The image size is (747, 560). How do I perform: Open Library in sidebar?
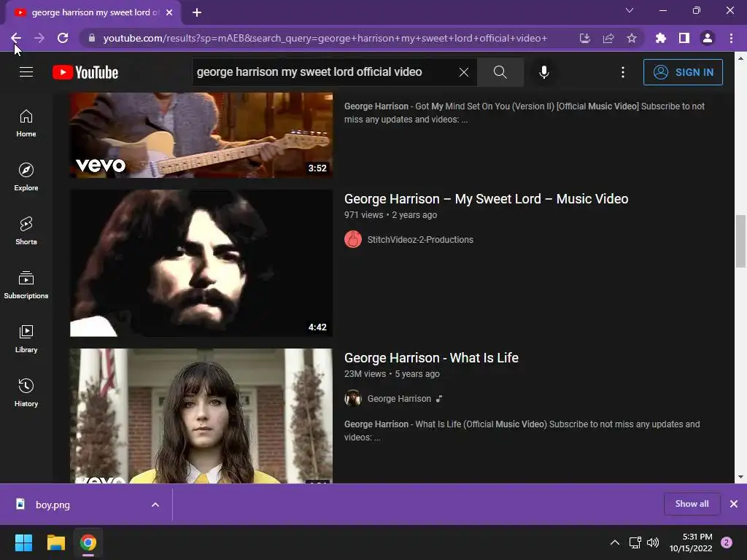(26, 338)
